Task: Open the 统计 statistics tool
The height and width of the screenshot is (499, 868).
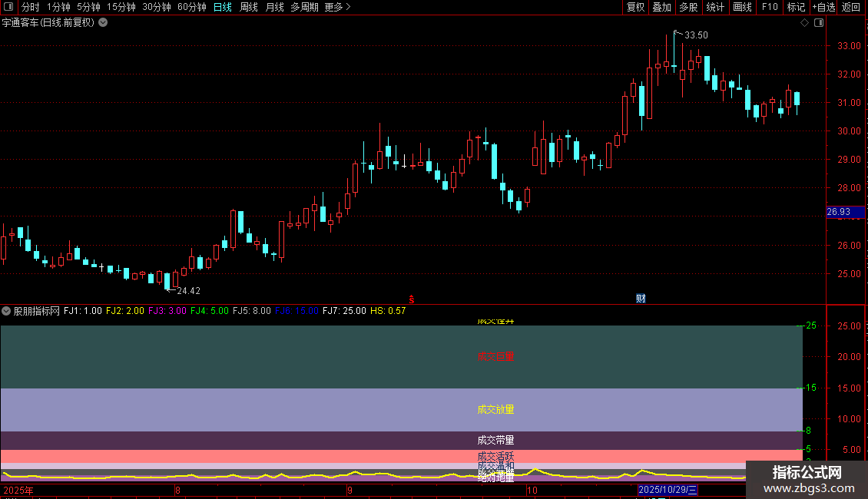Action: click(x=715, y=7)
